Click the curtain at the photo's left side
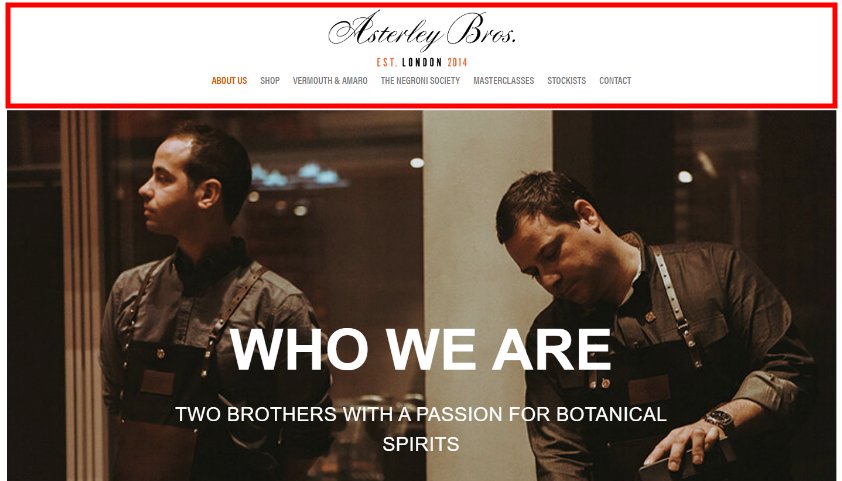The height and width of the screenshot is (481, 842). click(x=83, y=295)
